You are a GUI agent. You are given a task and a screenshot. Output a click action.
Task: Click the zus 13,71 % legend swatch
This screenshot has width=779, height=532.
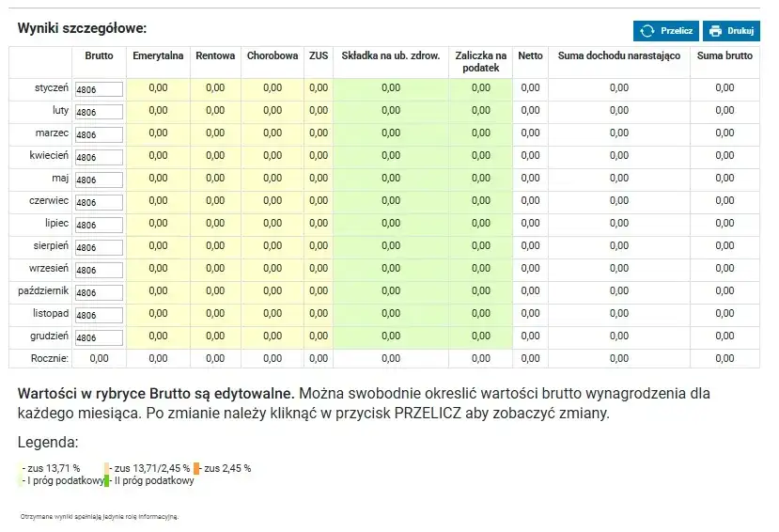[21, 468]
